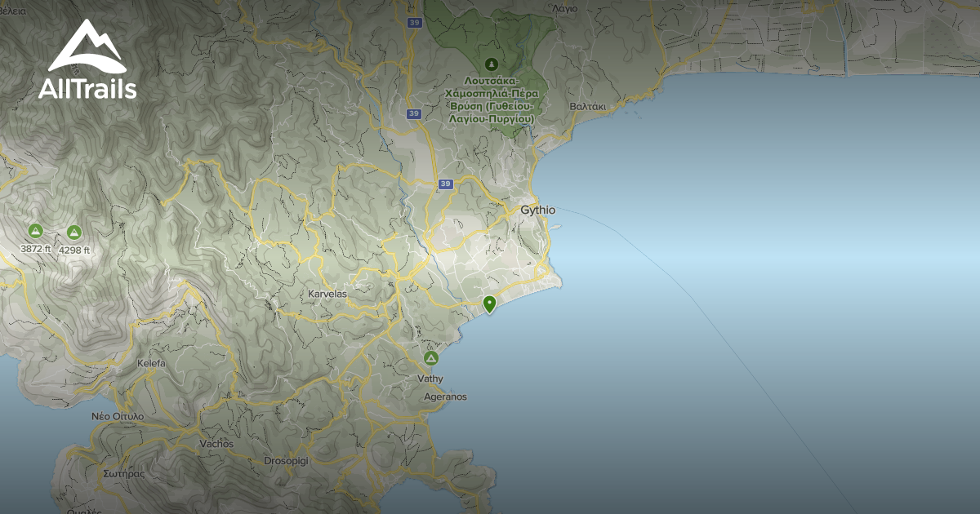Select the Ageranos label
Image resolution: width=980 pixels, height=514 pixels.
point(446,397)
